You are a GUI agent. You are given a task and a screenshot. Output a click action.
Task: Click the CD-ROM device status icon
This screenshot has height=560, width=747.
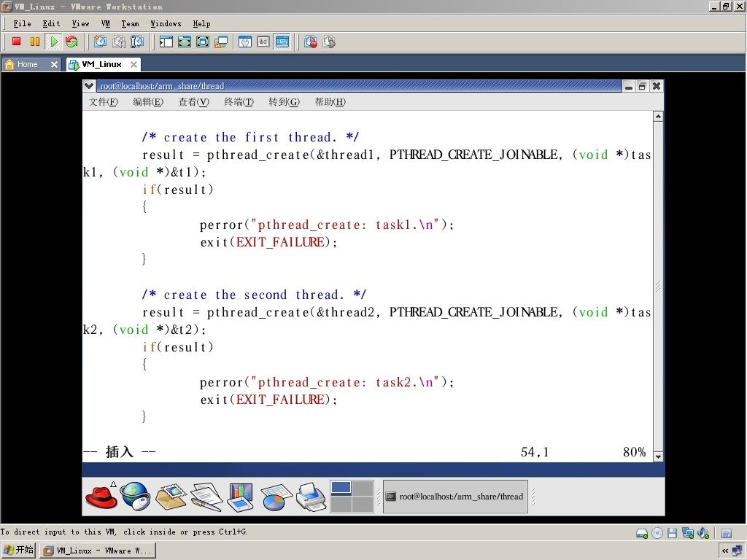tap(657, 533)
